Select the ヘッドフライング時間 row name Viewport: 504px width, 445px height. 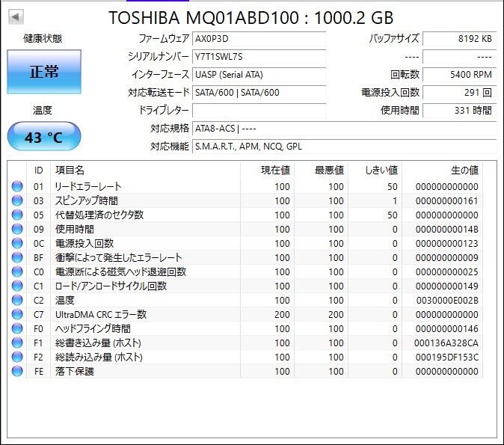click(x=93, y=328)
